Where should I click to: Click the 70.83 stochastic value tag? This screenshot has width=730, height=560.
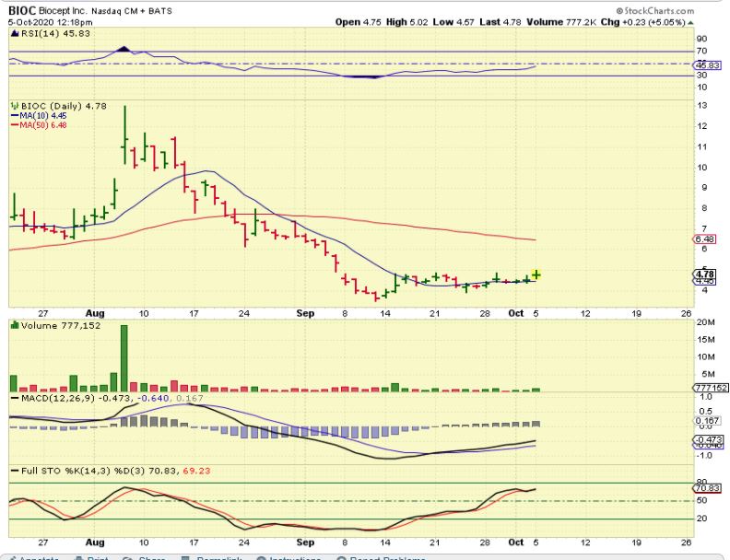pyautogui.click(x=708, y=488)
